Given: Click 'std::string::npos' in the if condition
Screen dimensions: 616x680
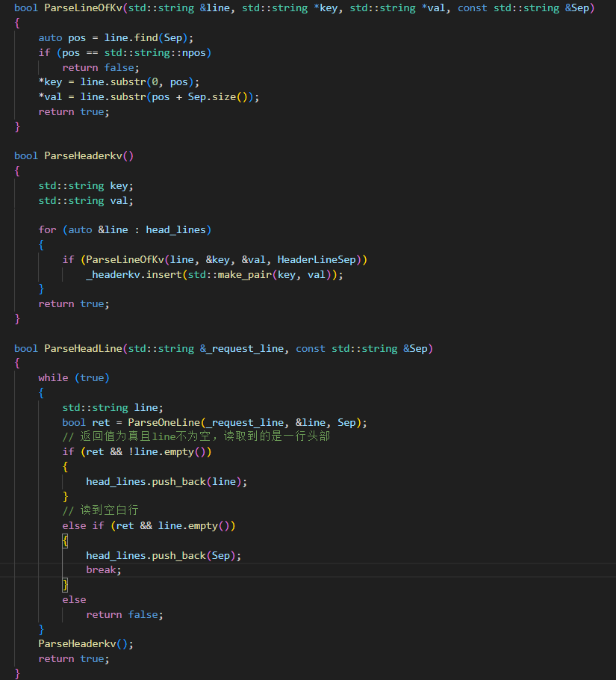Looking at the screenshot, I should [x=155, y=52].
